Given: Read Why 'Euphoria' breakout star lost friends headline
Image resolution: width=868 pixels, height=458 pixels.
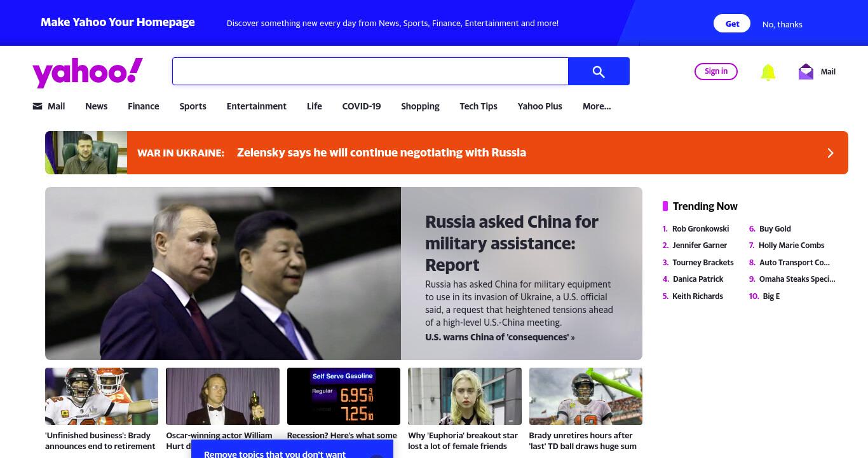Looking at the screenshot, I should point(463,441).
